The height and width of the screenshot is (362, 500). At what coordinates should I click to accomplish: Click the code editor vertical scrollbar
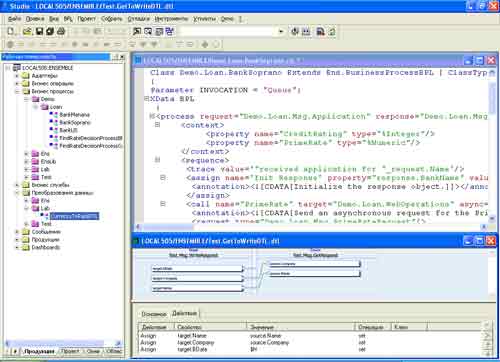[492, 145]
